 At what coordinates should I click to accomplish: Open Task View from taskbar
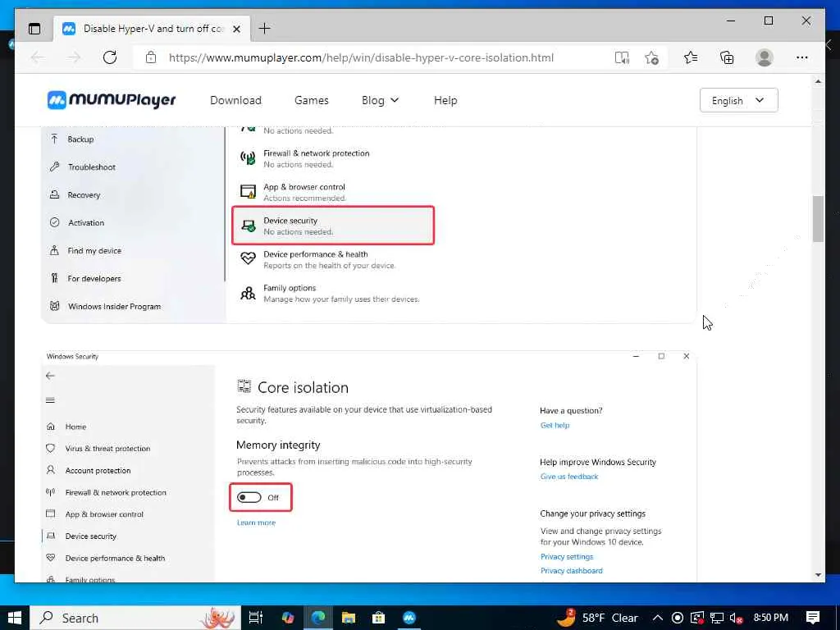point(256,618)
